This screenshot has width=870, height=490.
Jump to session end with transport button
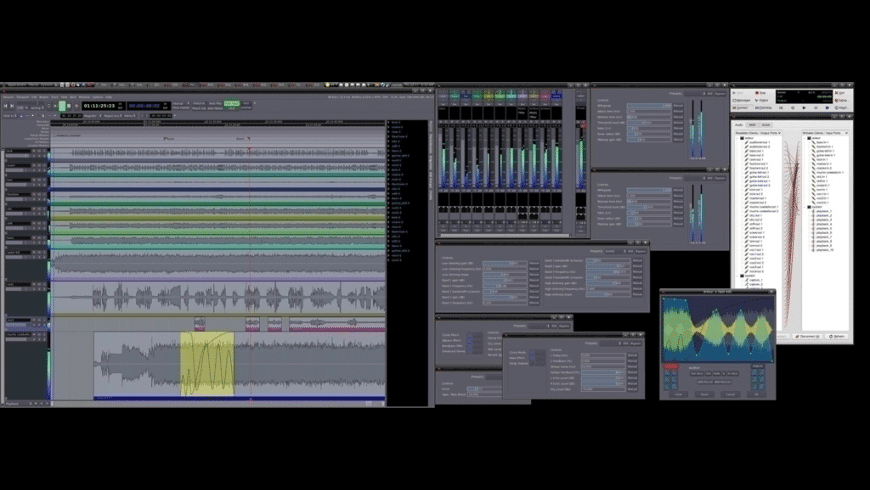[12, 105]
